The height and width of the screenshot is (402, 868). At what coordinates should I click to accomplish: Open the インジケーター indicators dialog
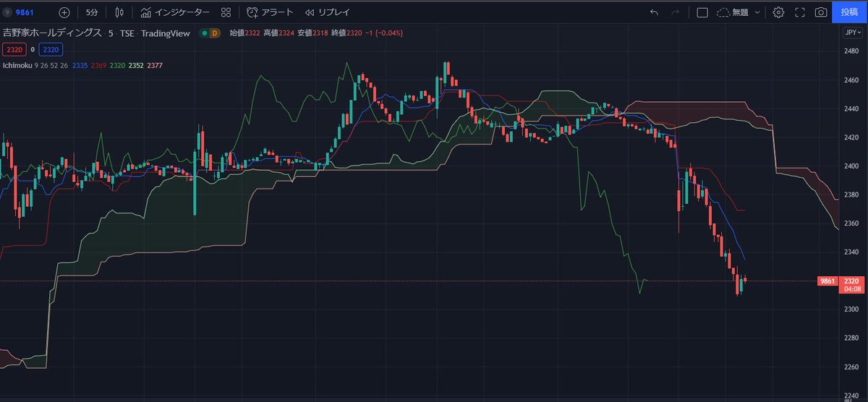tap(175, 12)
